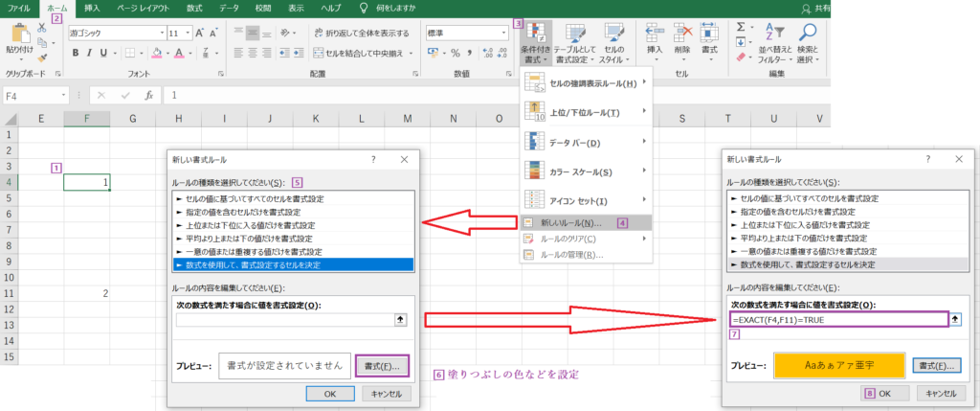980x411 pixels.
Task: Open the font color dropdown arrow
Action: (x=189, y=53)
